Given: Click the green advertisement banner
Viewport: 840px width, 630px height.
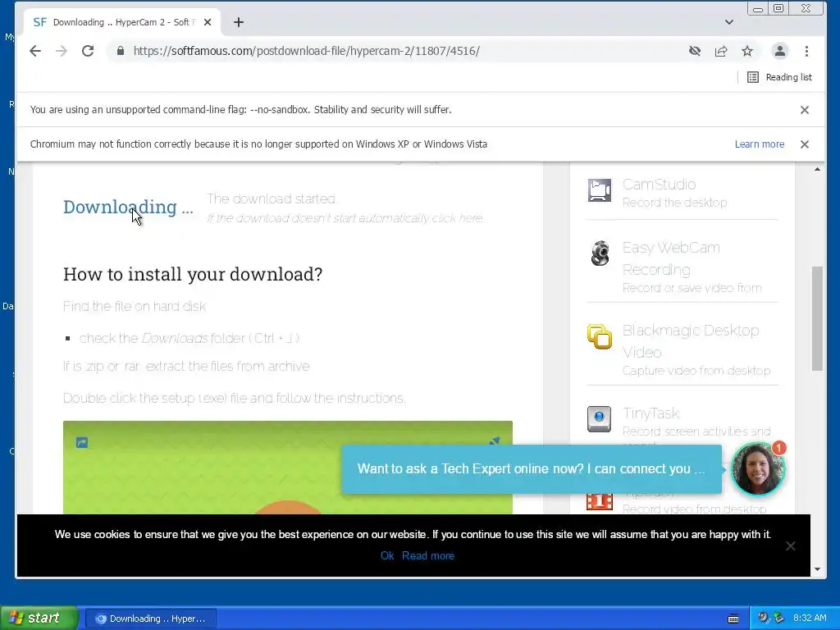Looking at the screenshot, I should click(x=288, y=468).
